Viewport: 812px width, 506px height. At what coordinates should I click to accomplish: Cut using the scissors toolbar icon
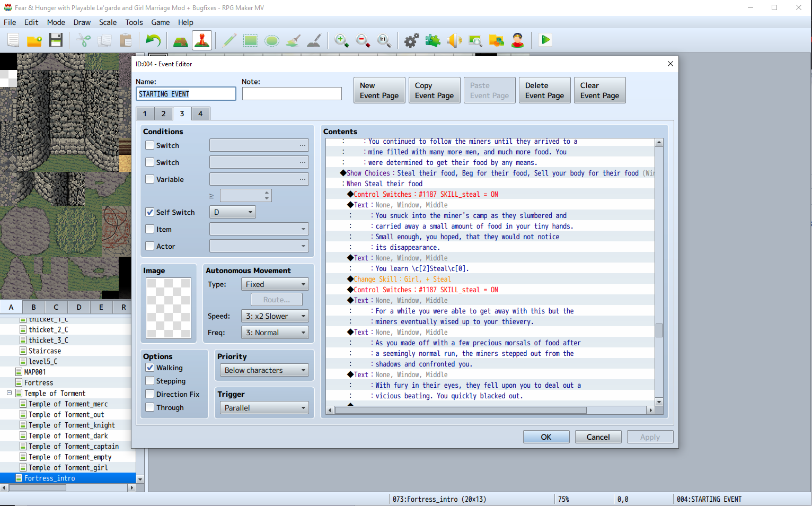[83, 40]
